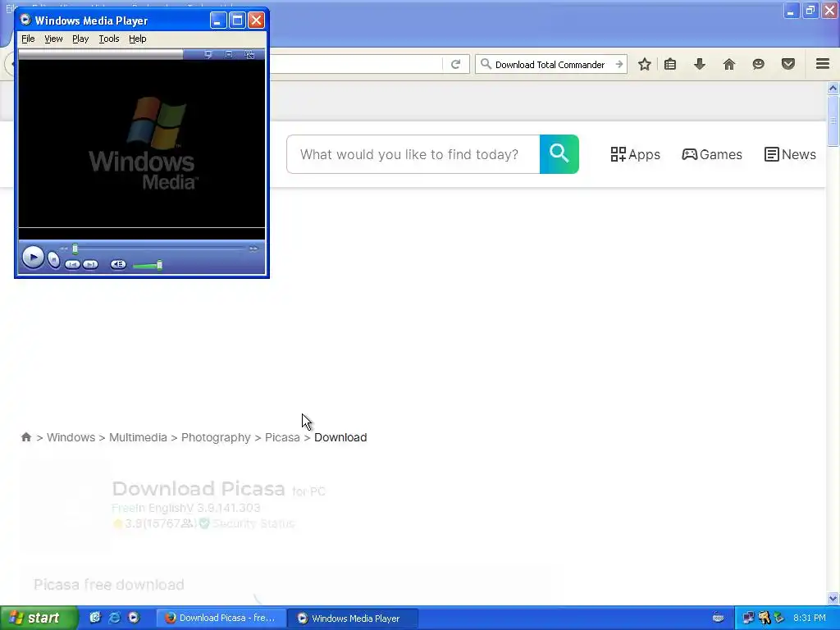840x630 pixels.
Task: Click the first system tray monitor icon
Action: click(x=748, y=618)
